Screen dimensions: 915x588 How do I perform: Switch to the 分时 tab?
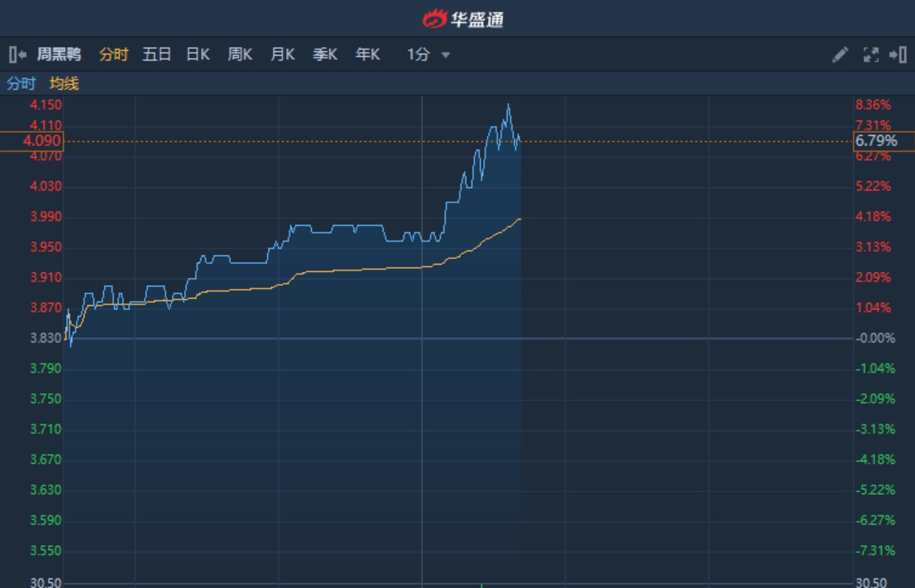(x=113, y=54)
